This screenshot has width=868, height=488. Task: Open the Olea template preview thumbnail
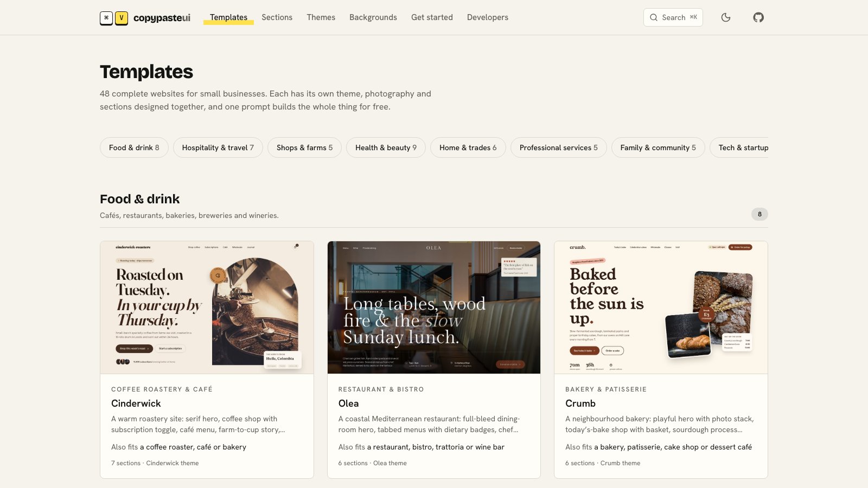[434, 307]
